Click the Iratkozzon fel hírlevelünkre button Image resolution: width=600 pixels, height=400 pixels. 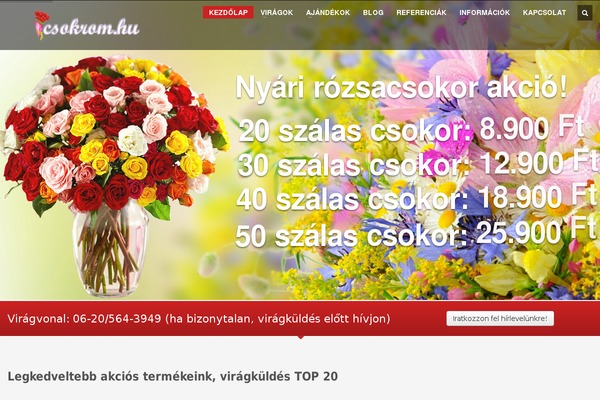(500, 318)
